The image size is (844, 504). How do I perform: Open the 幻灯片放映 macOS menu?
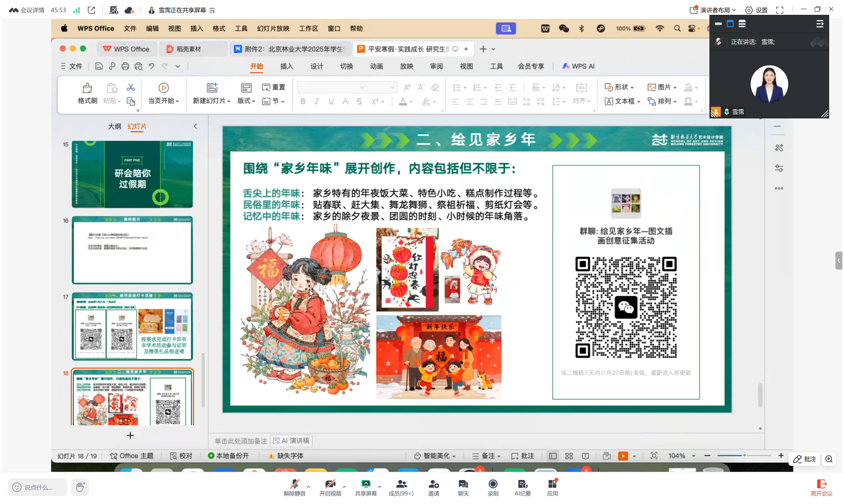pyautogui.click(x=273, y=28)
